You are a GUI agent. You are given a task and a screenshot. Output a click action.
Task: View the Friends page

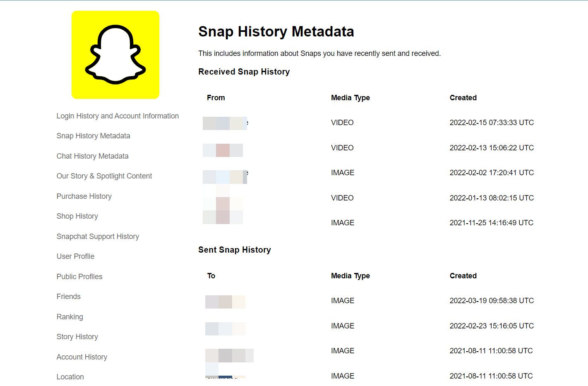[x=69, y=297]
